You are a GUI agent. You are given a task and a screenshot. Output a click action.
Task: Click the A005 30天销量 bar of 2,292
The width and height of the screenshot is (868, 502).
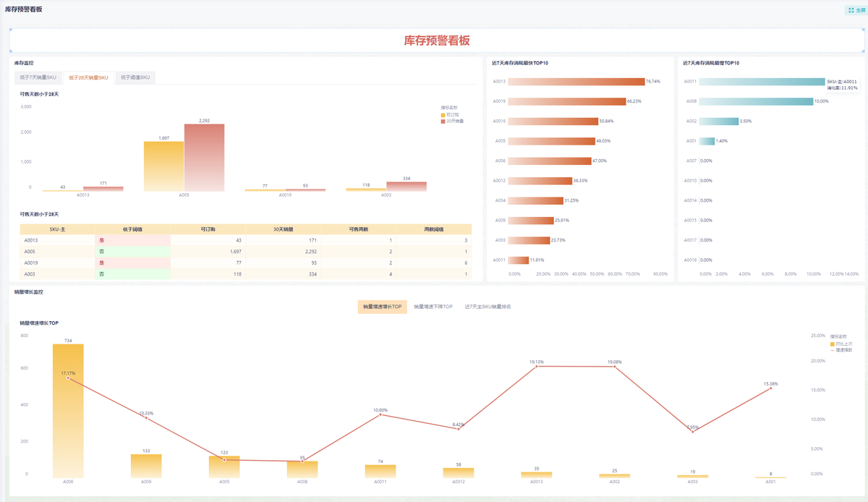click(204, 158)
